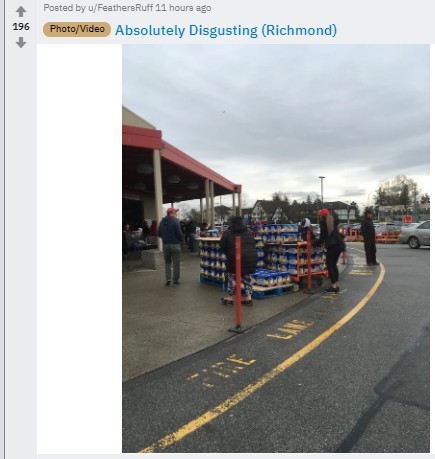This screenshot has height=459, width=435.
Task: Click the 11 hours ago timestamp
Action: click(183, 8)
